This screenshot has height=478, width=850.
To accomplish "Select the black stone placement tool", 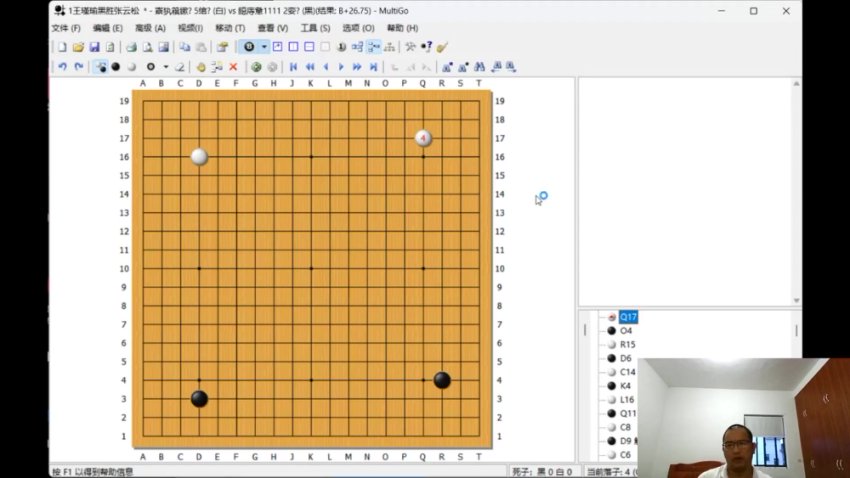I will (x=116, y=67).
